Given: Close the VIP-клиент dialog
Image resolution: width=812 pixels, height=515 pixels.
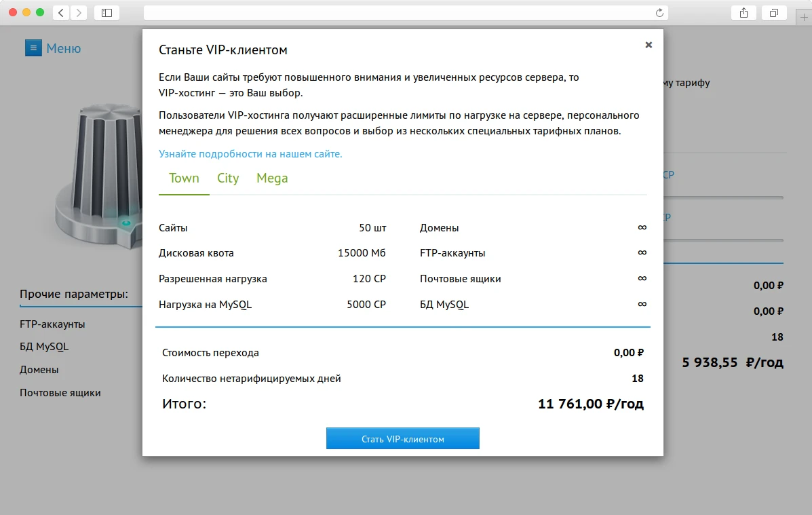Looking at the screenshot, I should tap(649, 44).
